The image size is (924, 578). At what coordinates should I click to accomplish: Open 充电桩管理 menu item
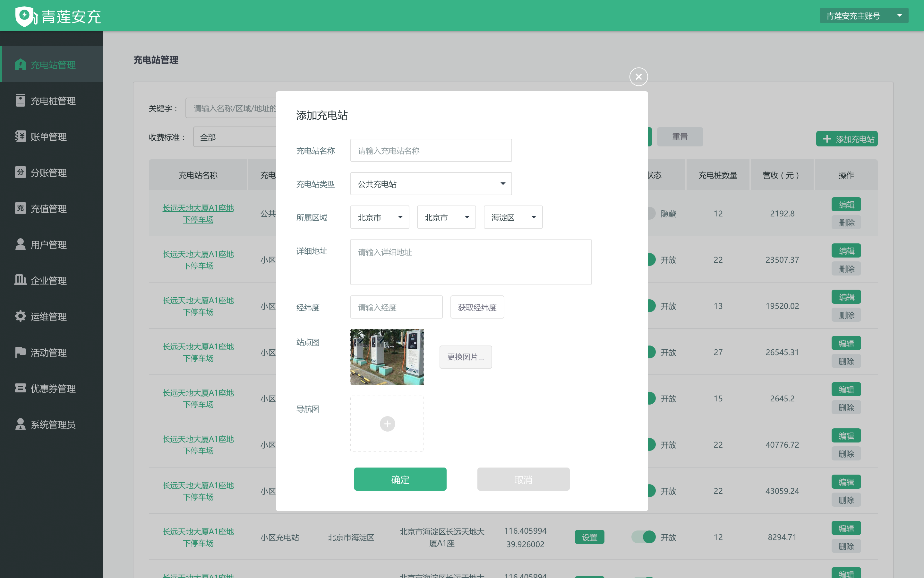(51, 101)
